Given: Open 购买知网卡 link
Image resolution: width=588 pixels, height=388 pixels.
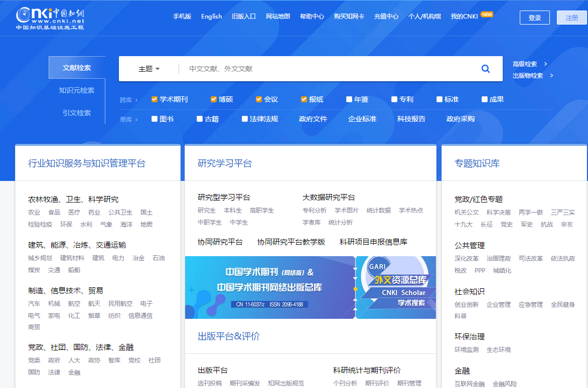Looking at the screenshot, I should pyautogui.click(x=349, y=17).
